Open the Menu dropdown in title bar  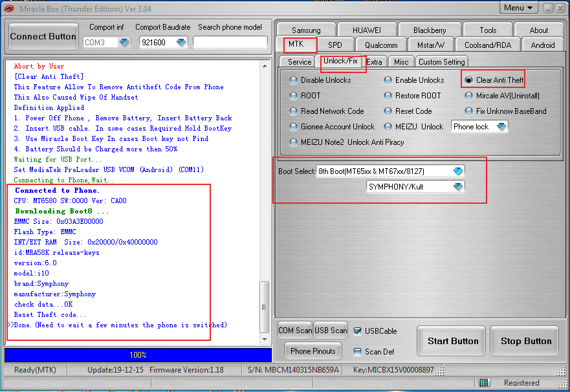(518, 8)
